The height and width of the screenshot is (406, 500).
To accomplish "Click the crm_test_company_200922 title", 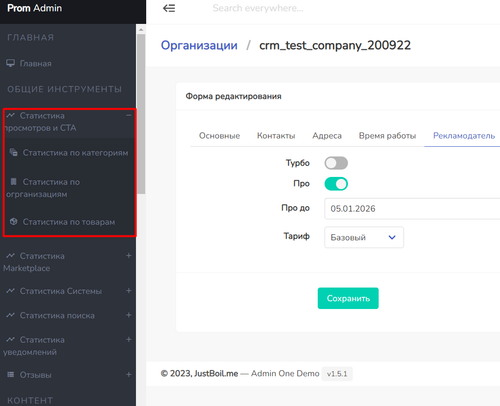I will (x=335, y=45).
